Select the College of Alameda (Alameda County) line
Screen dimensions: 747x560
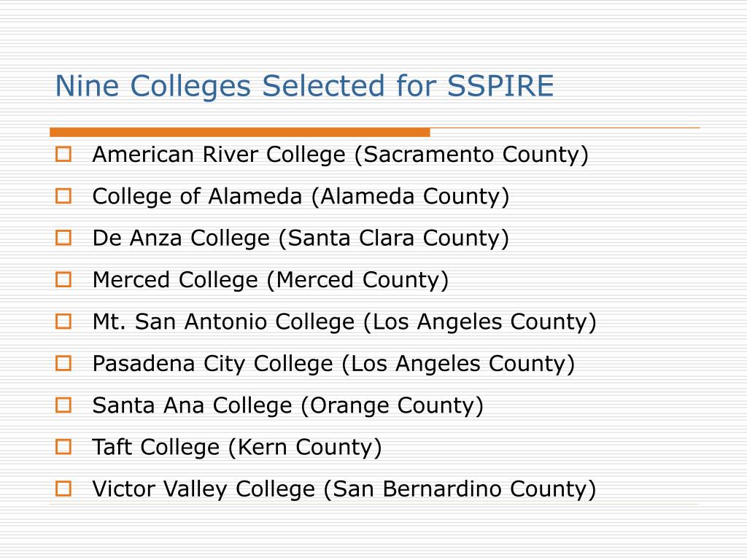click(x=301, y=197)
